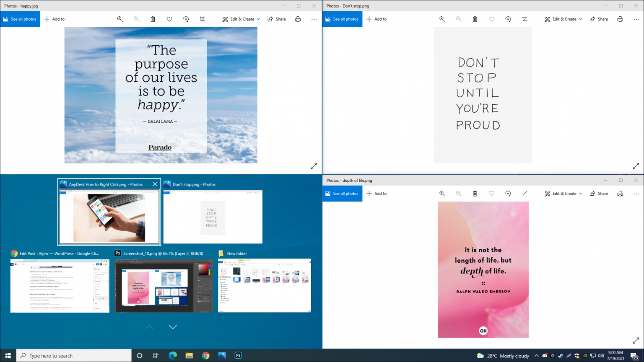Screen dimensions: 644x362
Task: Favorite happy.jpg with the heart icon
Action: 169,19
